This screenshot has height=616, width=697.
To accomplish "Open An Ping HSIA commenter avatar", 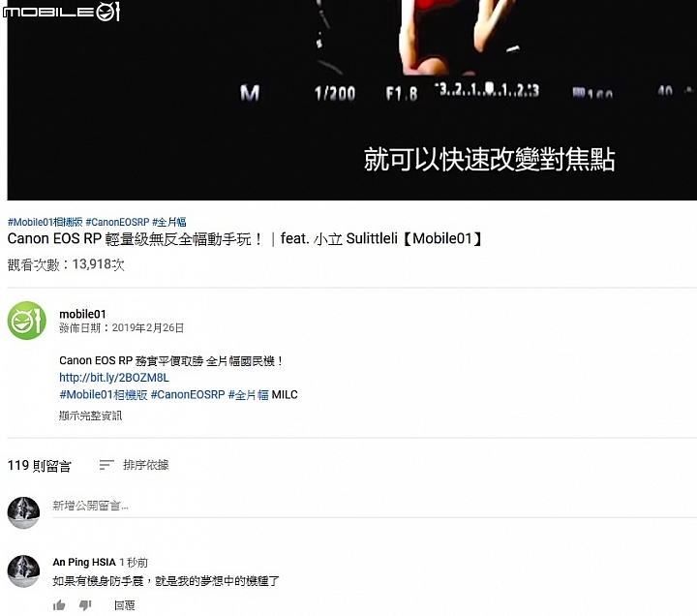I will pos(23,571).
